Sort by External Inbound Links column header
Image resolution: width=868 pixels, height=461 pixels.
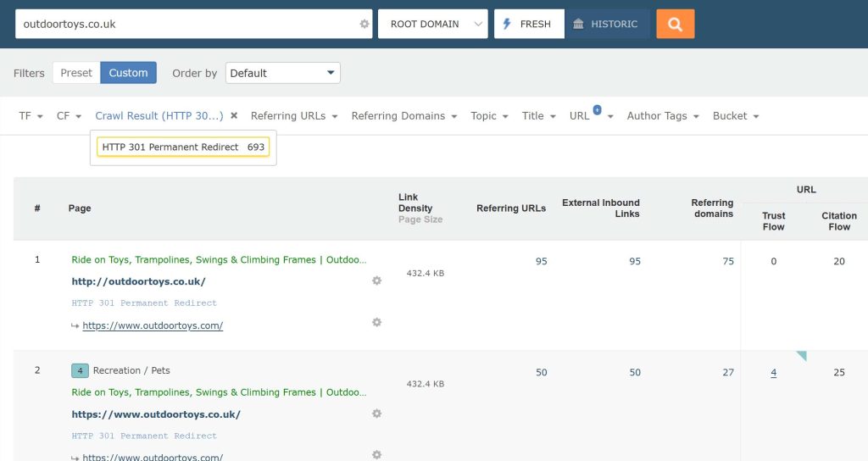(601, 208)
